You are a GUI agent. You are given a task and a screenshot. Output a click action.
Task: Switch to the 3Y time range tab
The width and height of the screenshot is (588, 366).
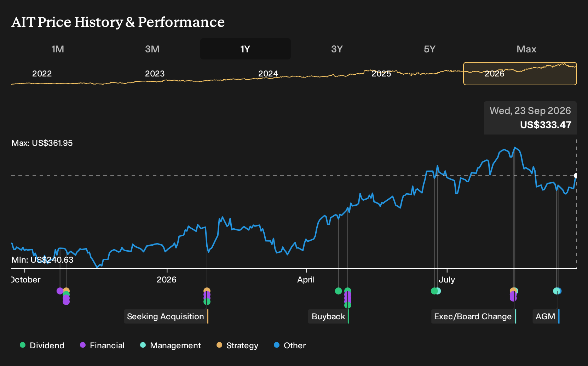[x=337, y=49]
